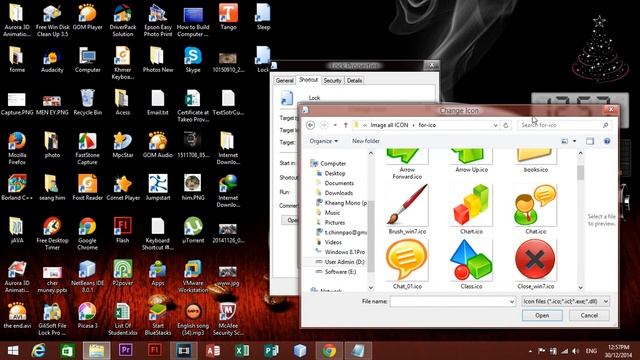Image resolution: width=640 pixels, height=360 pixels.
Task: Select the uTorrent desktop icon
Action: (x=193, y=230)
